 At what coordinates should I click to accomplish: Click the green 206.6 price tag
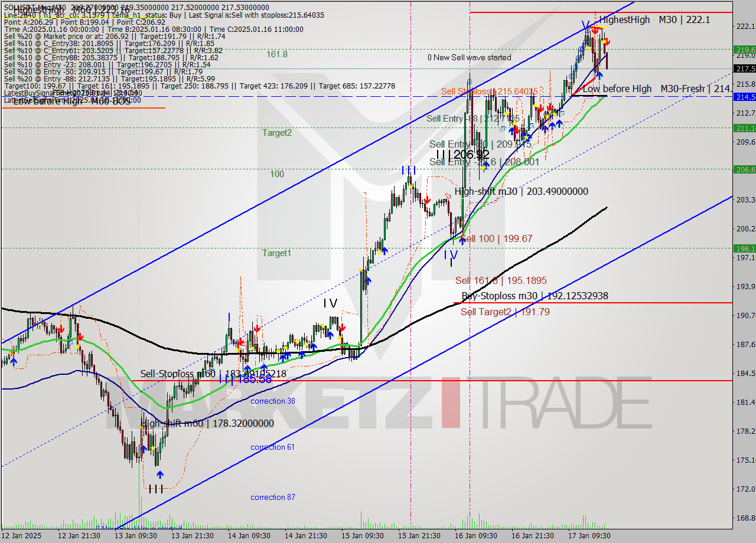click(744, 169)
